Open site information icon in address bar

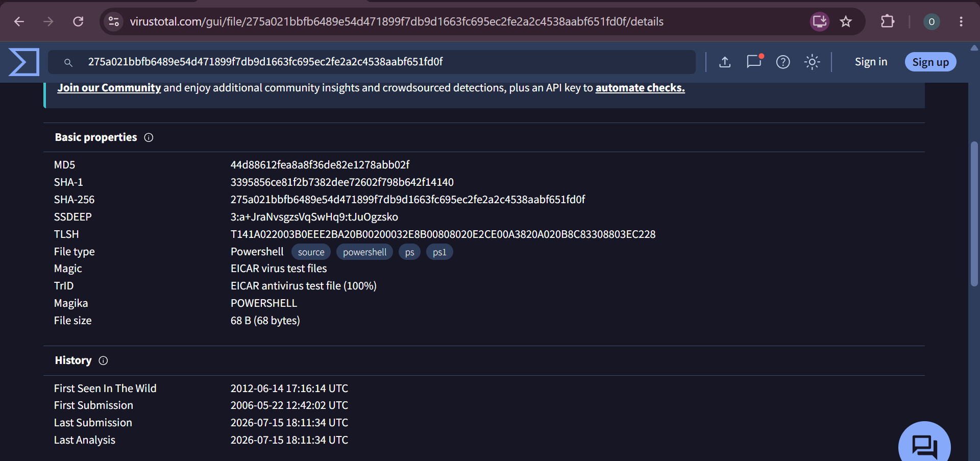tap(113, 21)
